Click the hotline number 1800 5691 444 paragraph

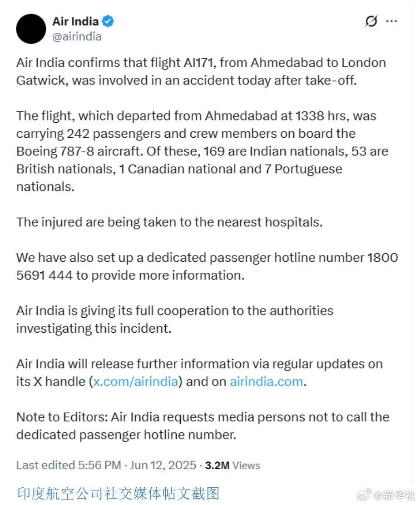(207, 266)
